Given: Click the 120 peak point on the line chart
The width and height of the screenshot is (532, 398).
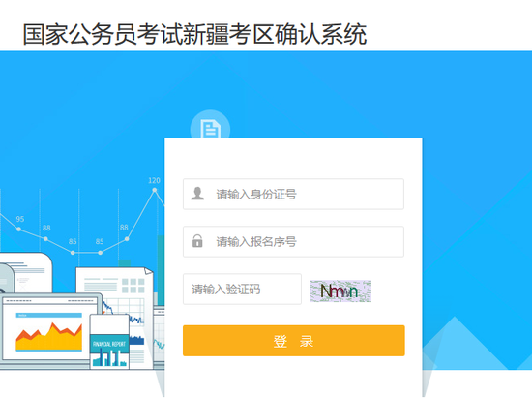Looking at the screenshot, I should pos(155,190).
